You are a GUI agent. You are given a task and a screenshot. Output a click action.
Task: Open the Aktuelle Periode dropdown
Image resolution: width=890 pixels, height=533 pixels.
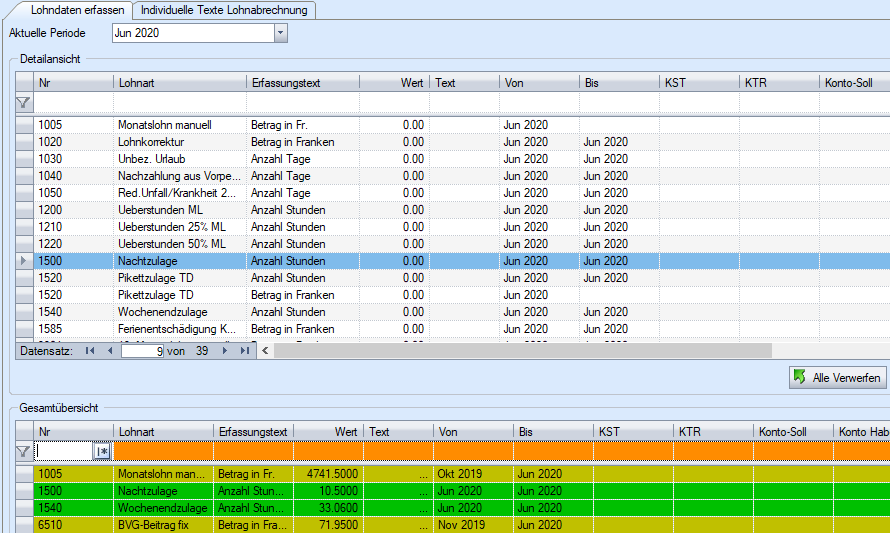pos(280,34)
